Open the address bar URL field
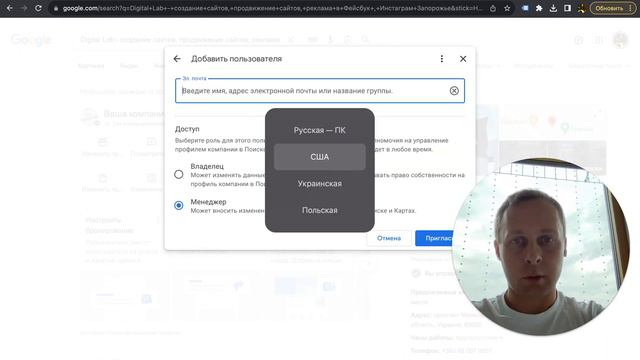Viewport: 640px width, 360px height. tap(272, 8)
